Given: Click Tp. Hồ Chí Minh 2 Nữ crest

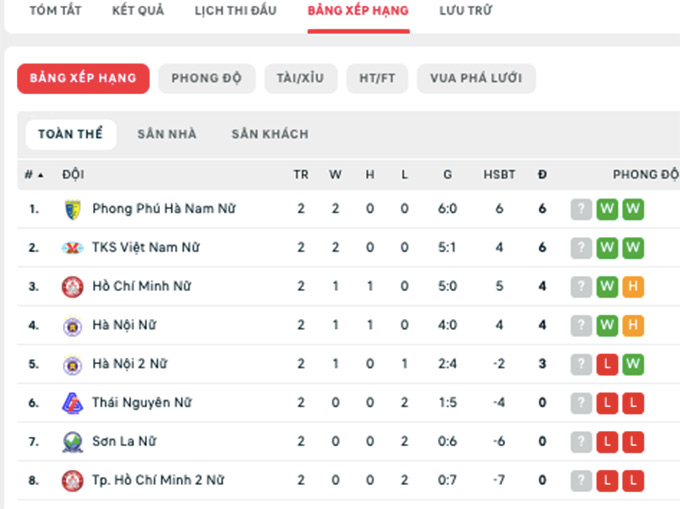Looking at the screenshot, I should pyautogui.click(x=72, y=481).
